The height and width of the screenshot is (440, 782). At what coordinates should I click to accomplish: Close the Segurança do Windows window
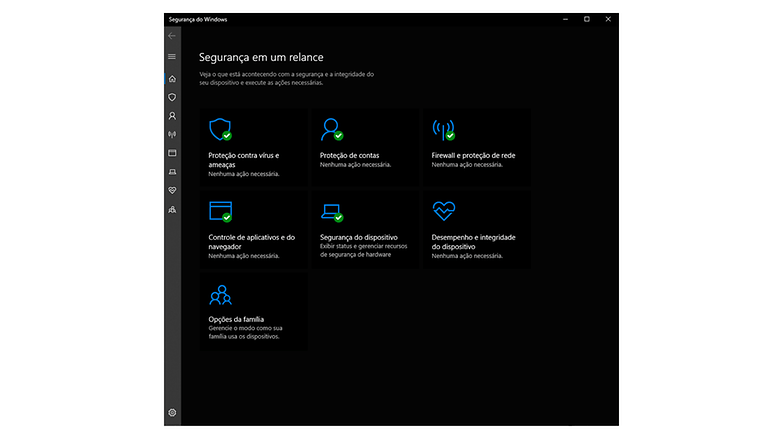pos(608,19)
